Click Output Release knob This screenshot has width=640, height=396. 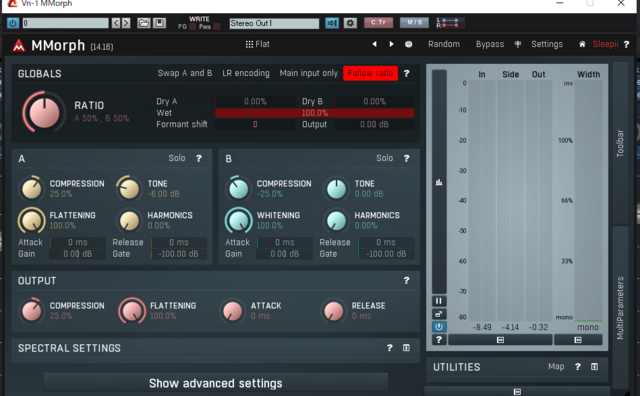[x=333, y=311]
